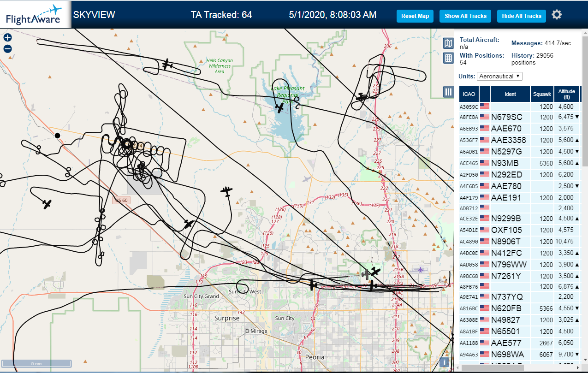This screenshot has height=373, width=588.
Task: Click US flag in AAE670 row
Action: point(485,129)
